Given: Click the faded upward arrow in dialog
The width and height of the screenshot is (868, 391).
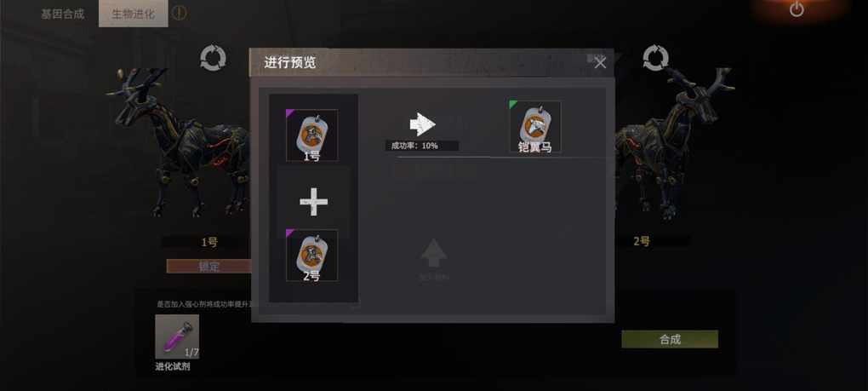Looking at the screenshot, I should coord(434,253).
